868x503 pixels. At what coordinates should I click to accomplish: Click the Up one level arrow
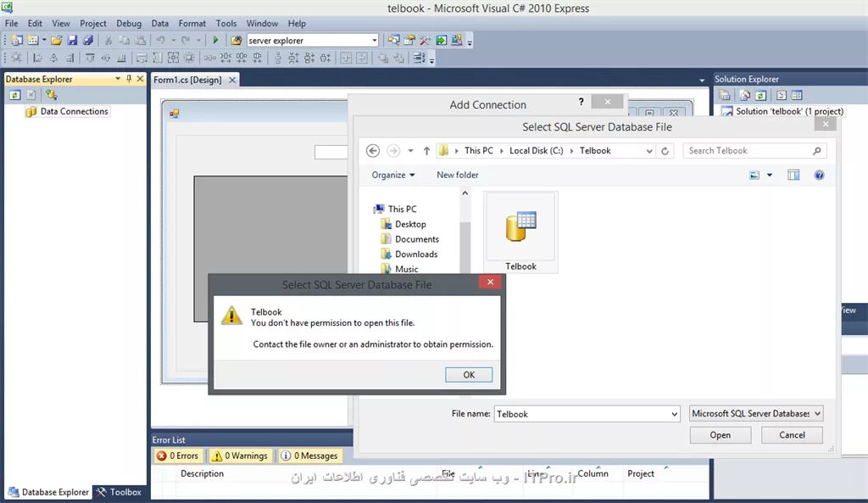point(426,151)
